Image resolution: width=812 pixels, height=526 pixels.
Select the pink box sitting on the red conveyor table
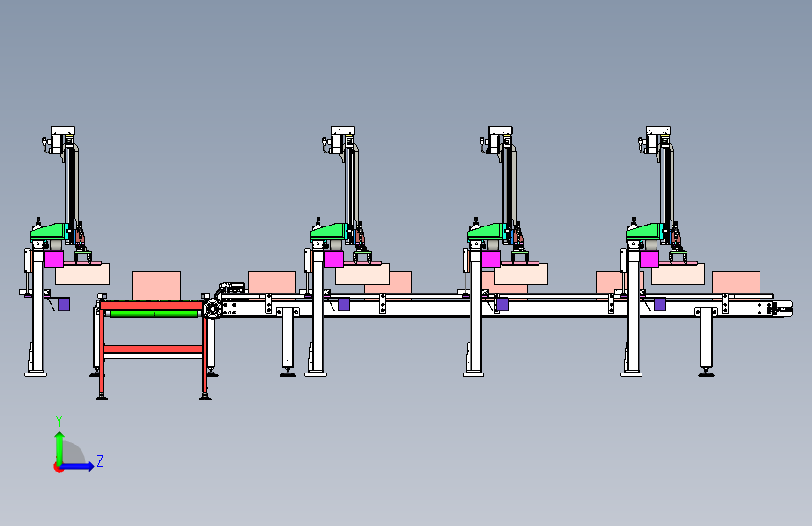tap(156, 285)
